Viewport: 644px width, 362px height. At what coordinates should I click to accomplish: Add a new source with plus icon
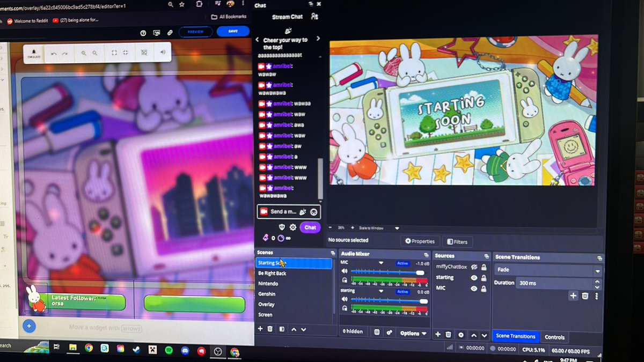[x=438, y=334]
